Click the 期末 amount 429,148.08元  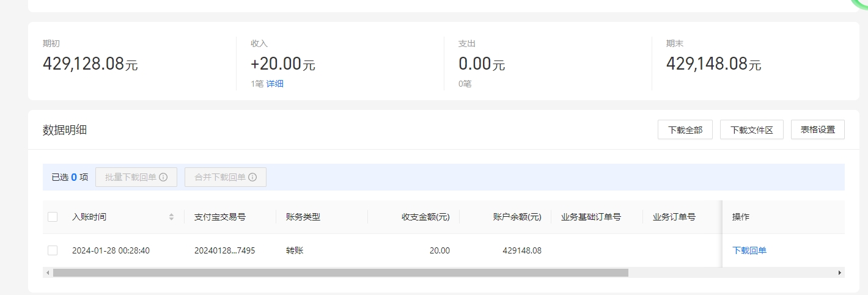click(x=714, y=64)
